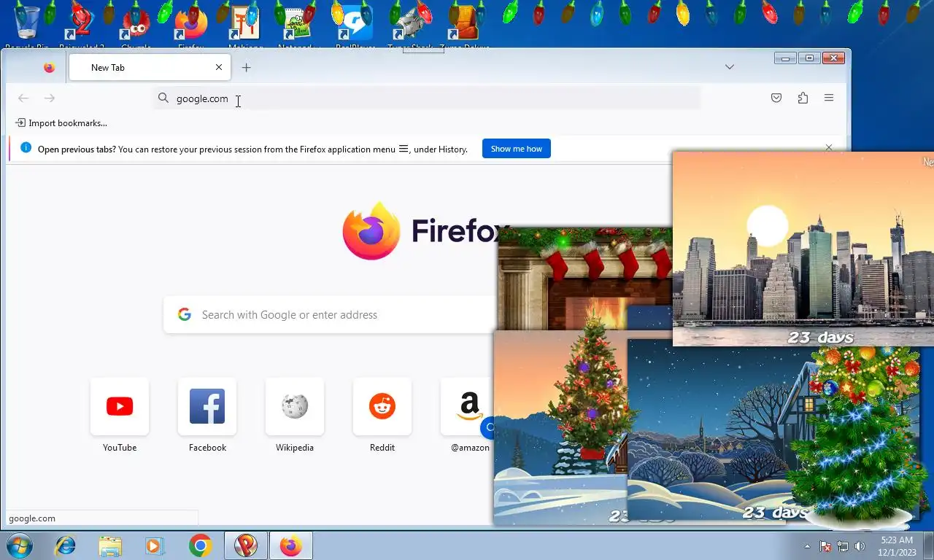Show hidden tray icons arrow
This screenshot has width=934, height=560.
807,546
